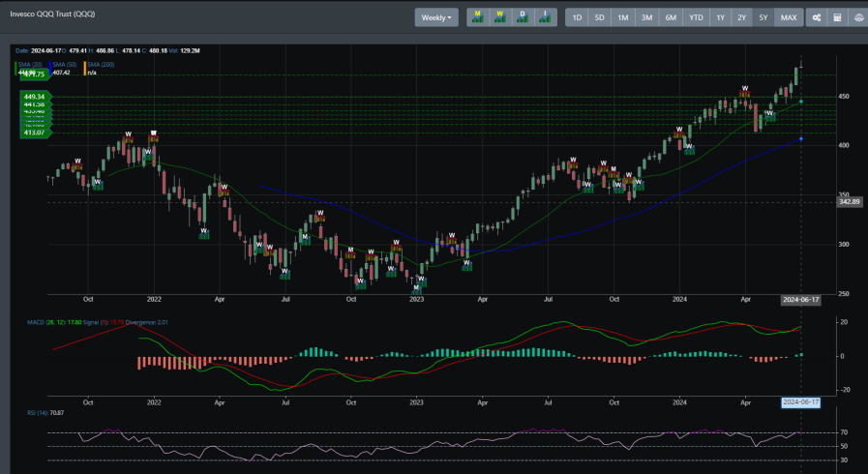Toggle the monthly (M) signals chart icon
Image resolution: width=868 pixels, height=474 pixels.
point(478,17)
